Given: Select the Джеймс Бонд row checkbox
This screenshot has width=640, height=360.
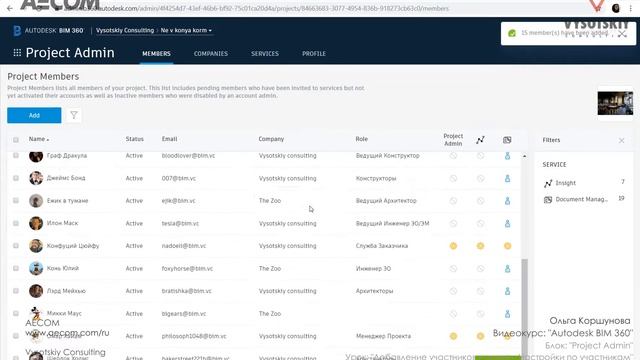Looking at the screenshot, I should [16, 178].
